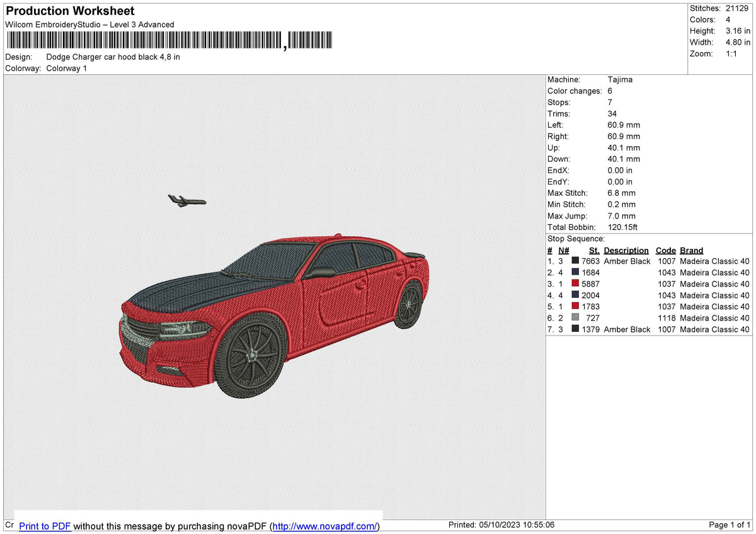Click the EndX value 0.00 in
This screenshot has height=534, width=756.
[620, 171]
